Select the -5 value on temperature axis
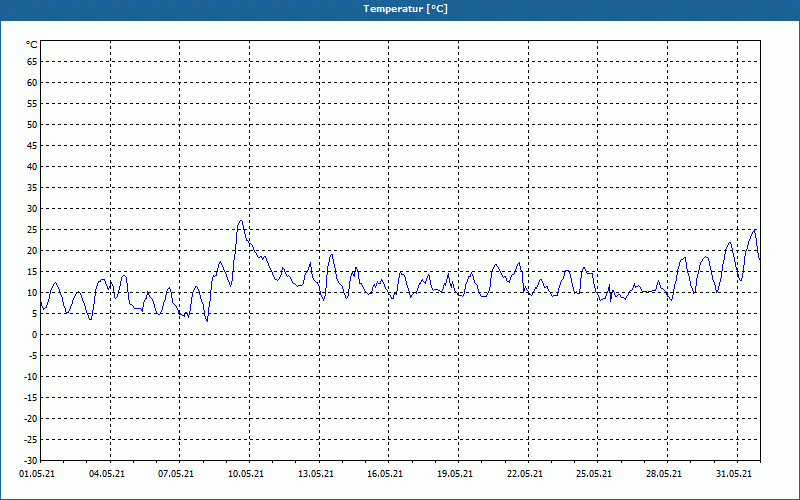The width and height of the screenshot is (800, 500). click(33, 356)
